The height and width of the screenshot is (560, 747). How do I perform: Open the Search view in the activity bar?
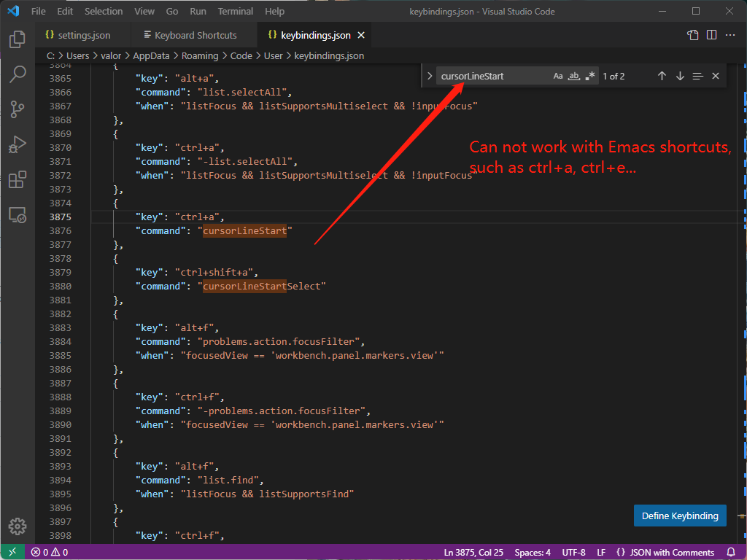coord(17,74)
